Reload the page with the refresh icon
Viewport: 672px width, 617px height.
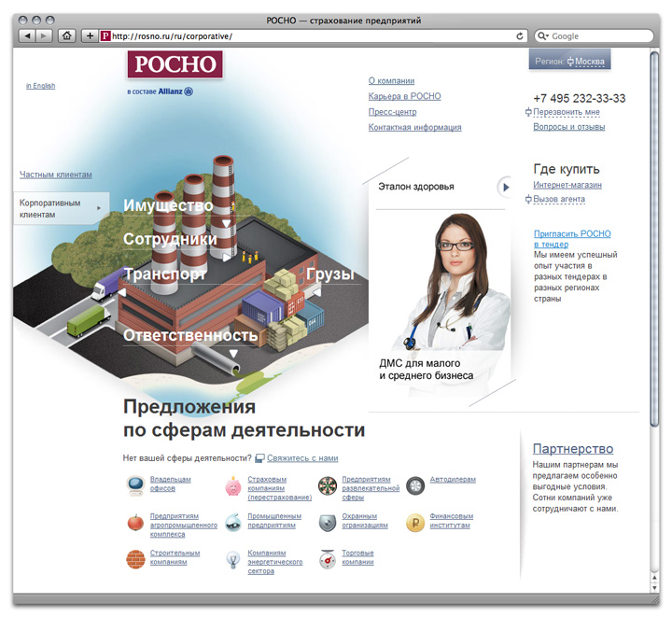tap(520, 35)
